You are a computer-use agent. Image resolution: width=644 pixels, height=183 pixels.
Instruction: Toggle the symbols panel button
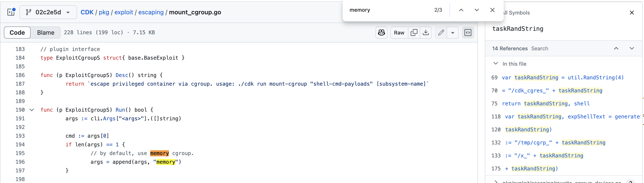(x=468, y=33)
